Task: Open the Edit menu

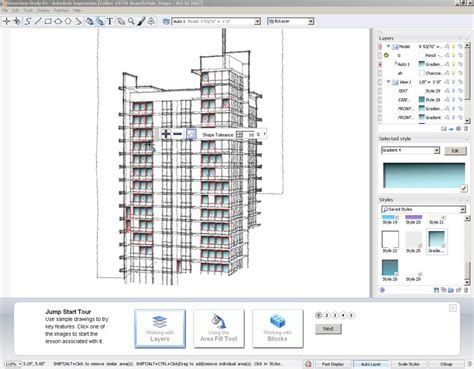Action: click(15, 11)
